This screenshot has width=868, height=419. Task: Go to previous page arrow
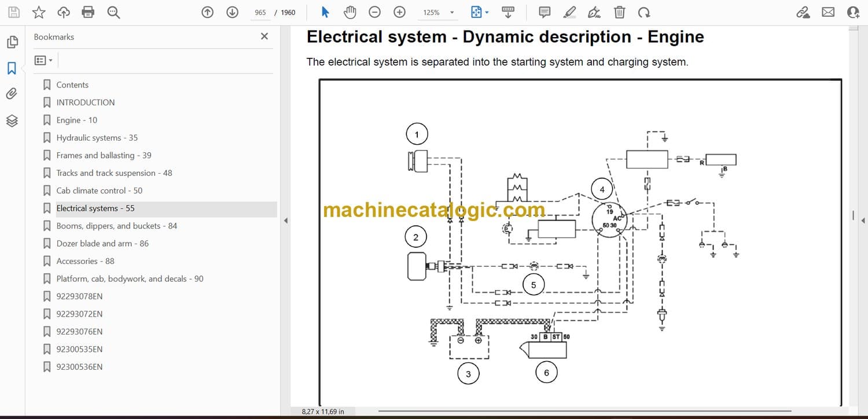tap(207, 12)
